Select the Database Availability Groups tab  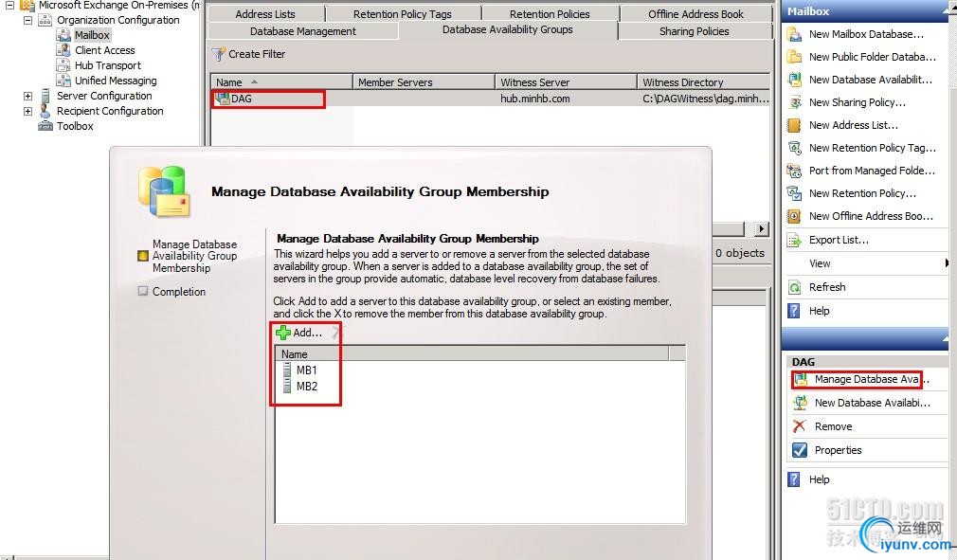[x=508, y=29]
